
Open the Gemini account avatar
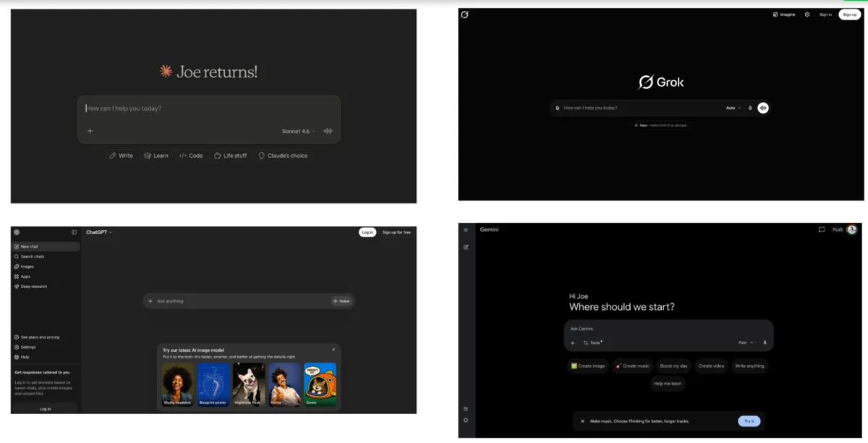[852, 229]
